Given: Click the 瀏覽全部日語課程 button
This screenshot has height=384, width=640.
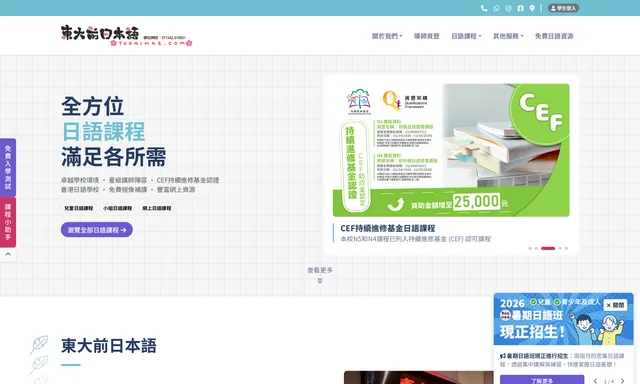Looking at the screenshot, I should [97, 230].
